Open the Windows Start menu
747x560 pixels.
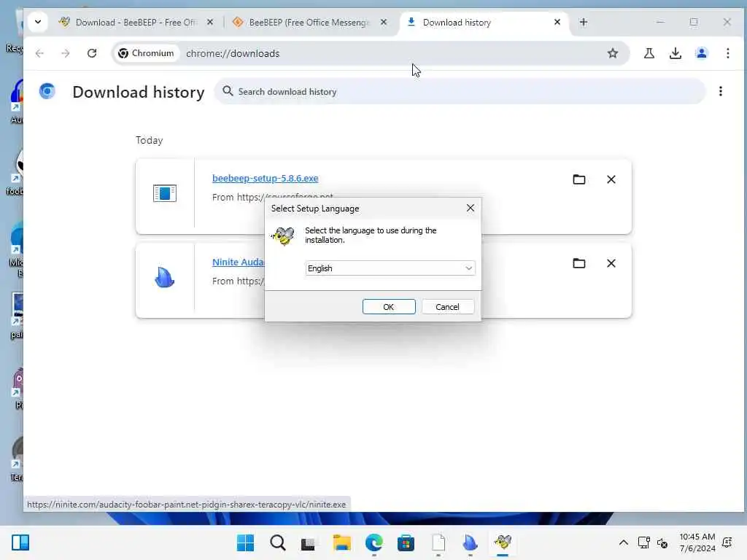coord(245,542)
